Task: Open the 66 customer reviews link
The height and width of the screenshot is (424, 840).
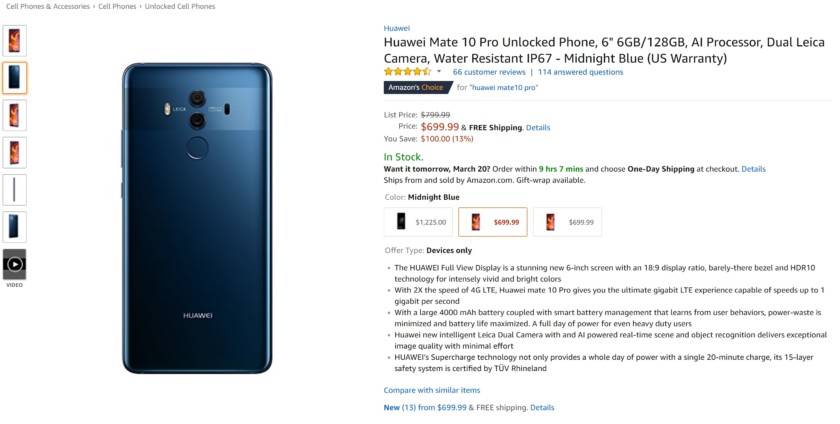Action: [489, 72]
